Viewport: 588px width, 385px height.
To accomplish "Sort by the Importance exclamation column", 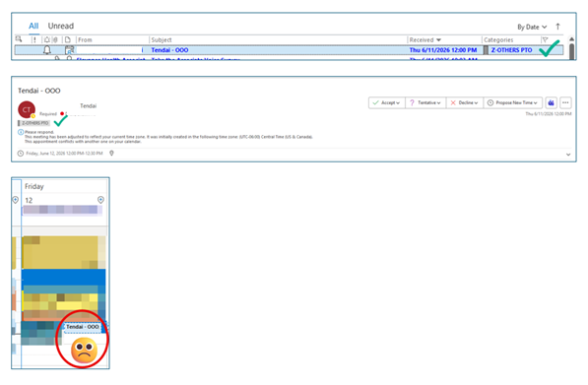I will 34,39.
